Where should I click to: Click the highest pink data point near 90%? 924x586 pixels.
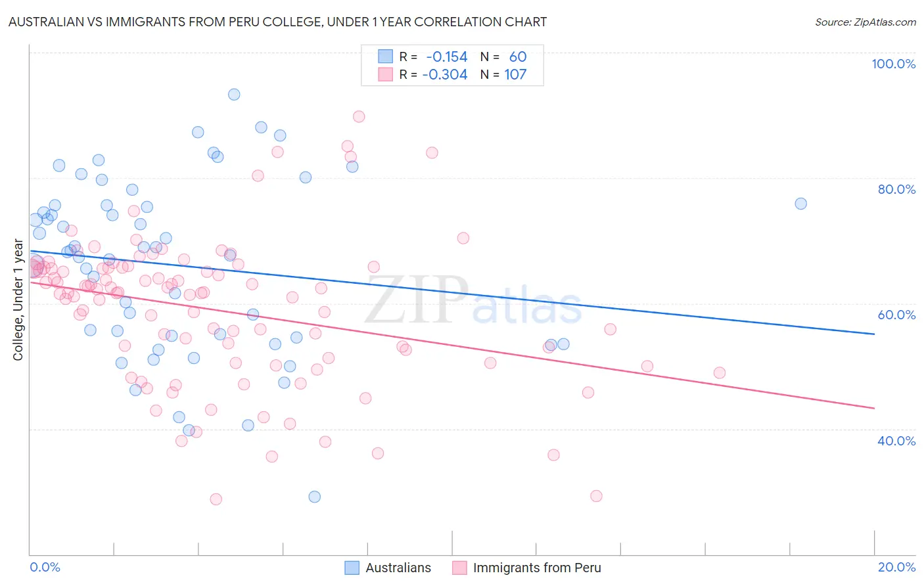point(359,116)
